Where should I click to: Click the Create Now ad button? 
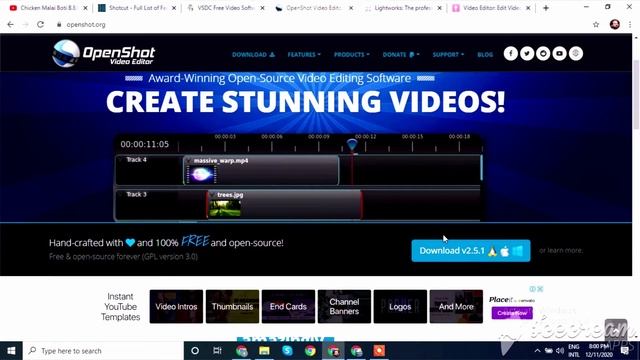pos(512,313)
